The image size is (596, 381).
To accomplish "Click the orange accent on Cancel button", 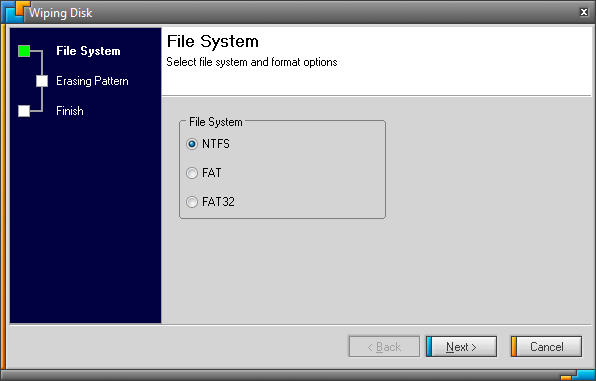I will [514, 347].
